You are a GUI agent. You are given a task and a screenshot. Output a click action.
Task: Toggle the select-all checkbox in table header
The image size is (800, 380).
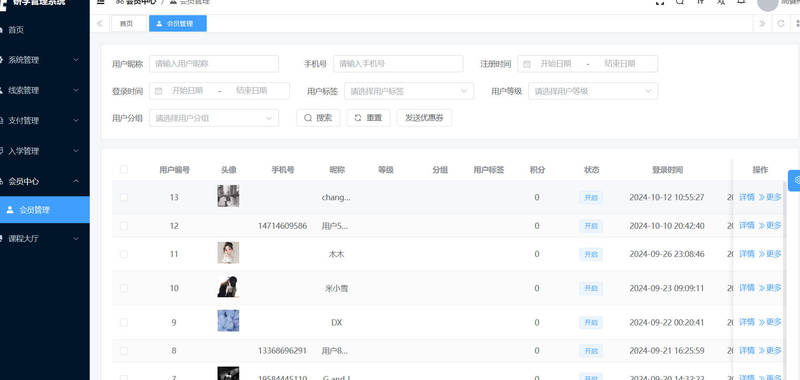coord(124,169)
